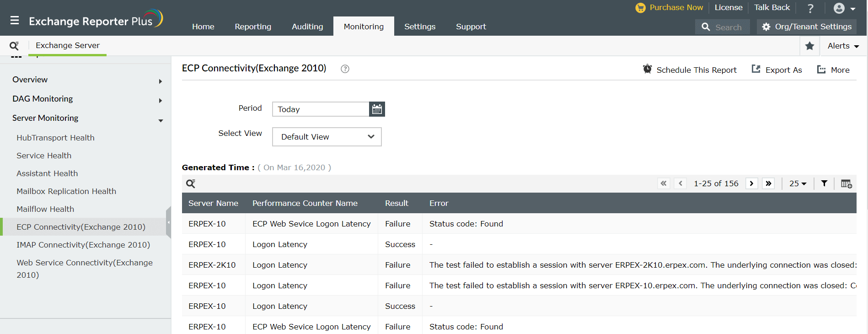
Task: Click the Export As button
Action: pos(777,70)
